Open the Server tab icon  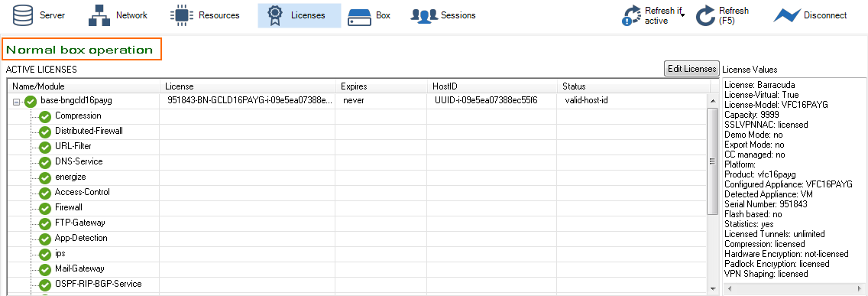coord(23,15)
